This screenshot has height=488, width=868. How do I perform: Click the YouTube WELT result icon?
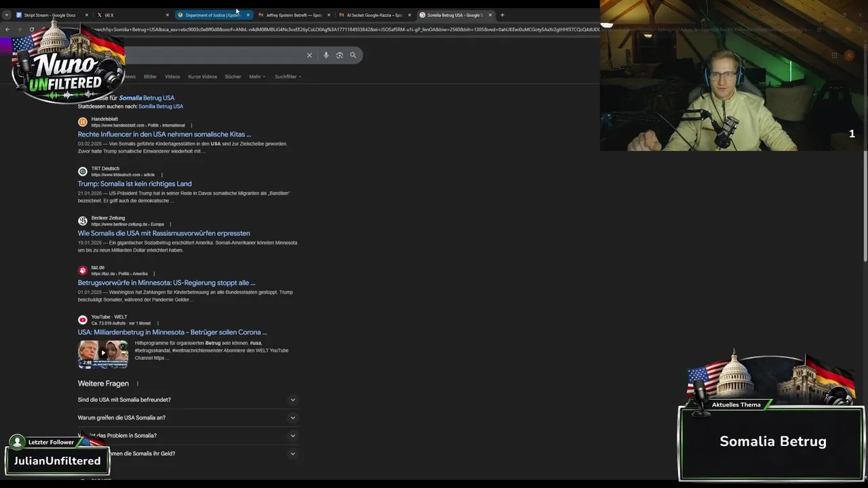click(x=83, y=320)
